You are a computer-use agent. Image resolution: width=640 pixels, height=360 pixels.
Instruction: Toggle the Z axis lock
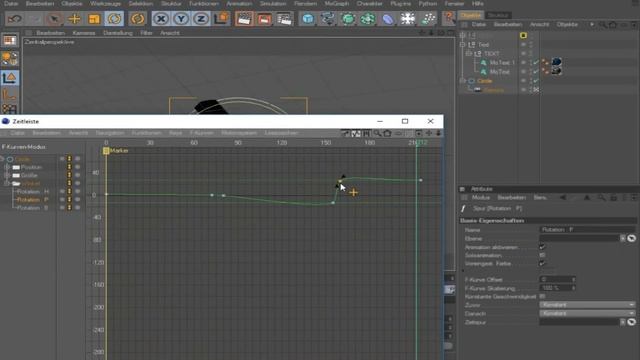201,19
